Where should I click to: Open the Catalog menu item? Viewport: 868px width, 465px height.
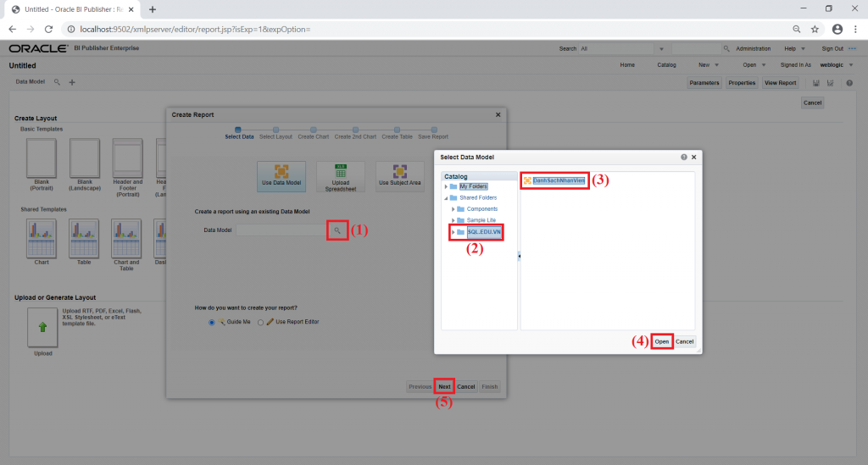(666, 64)
